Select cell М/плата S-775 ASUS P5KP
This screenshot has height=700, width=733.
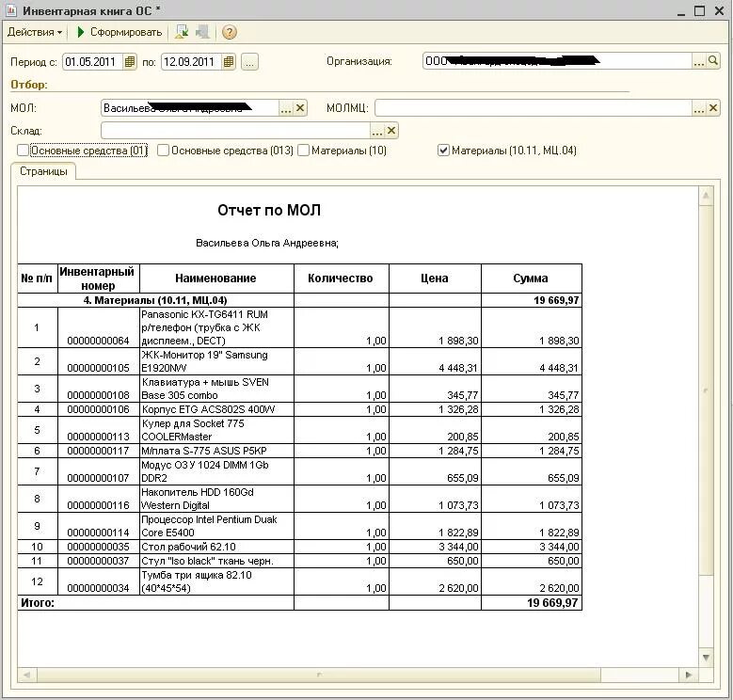[216, 451]
